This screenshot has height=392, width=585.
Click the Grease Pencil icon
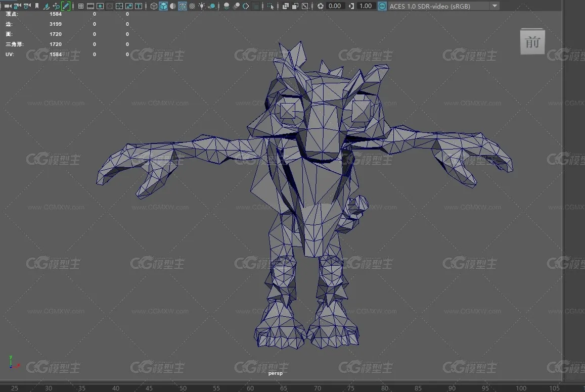coord(66,6)
